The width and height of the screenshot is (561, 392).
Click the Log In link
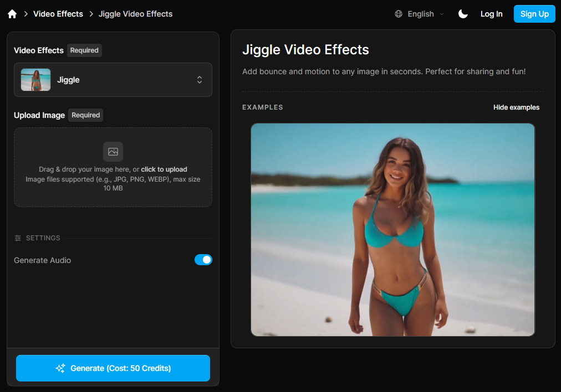pos(491,14)
